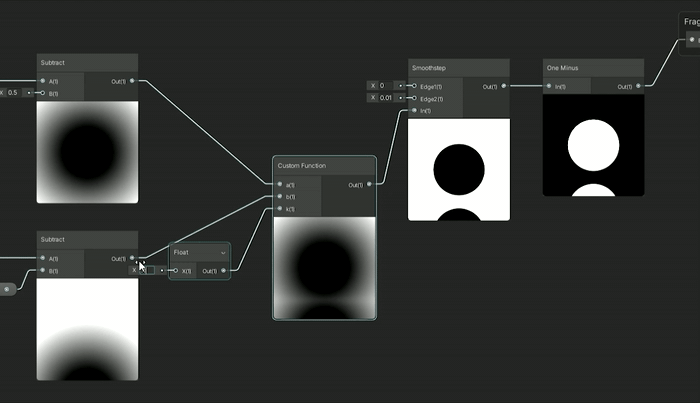Click the Out(1) port on the One Minus node
The height and width of the screenshot is (403, 700).
pos(638,86)
